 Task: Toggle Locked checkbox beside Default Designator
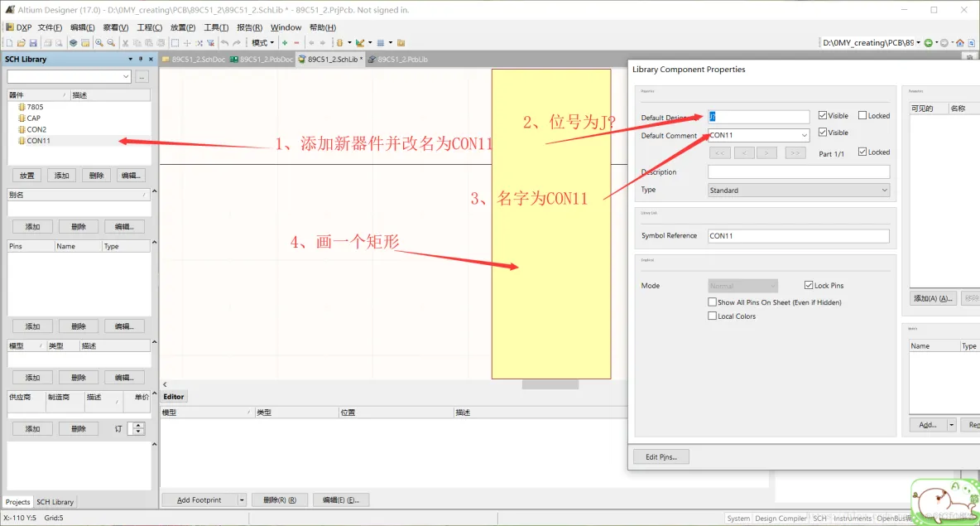click(862, 115)
